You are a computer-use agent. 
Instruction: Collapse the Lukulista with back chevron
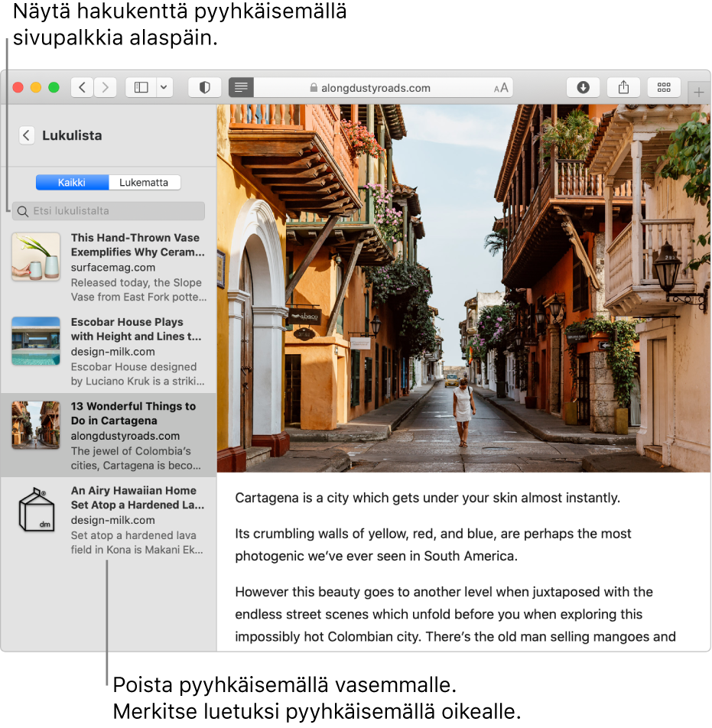coord(27,135)
